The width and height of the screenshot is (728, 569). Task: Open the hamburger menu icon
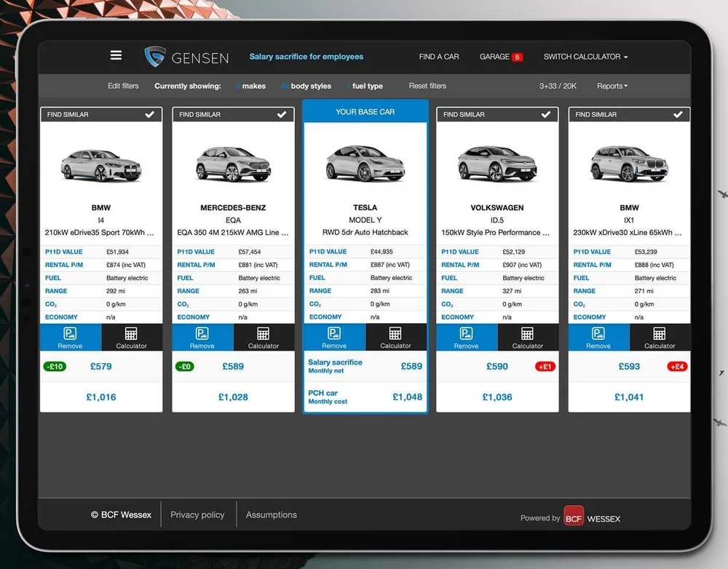point(116,55)
